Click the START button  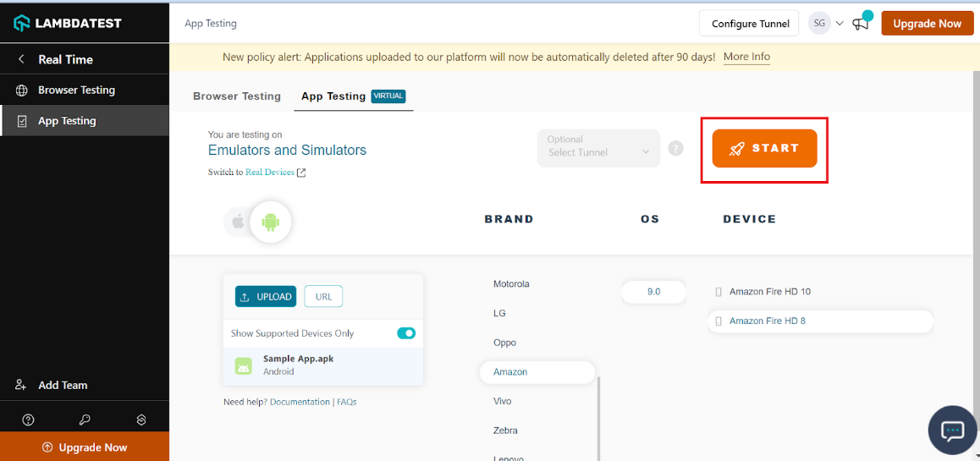click(764, 149)
